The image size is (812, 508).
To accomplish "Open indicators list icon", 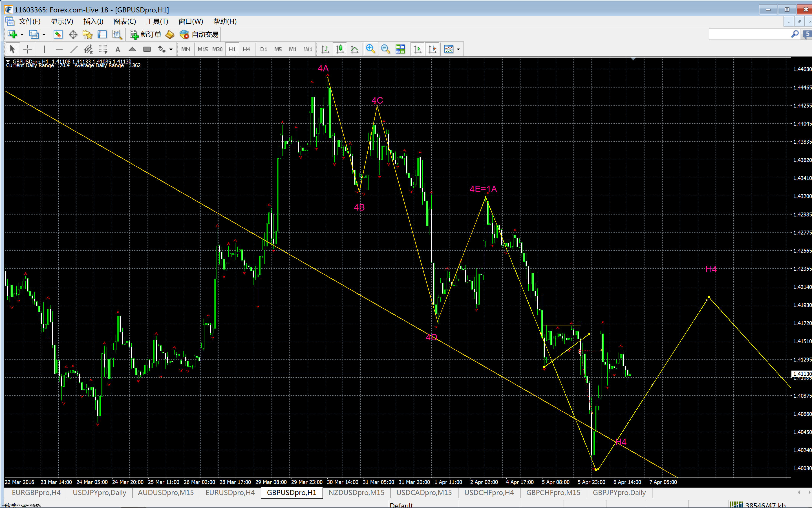I will point(449,49).
